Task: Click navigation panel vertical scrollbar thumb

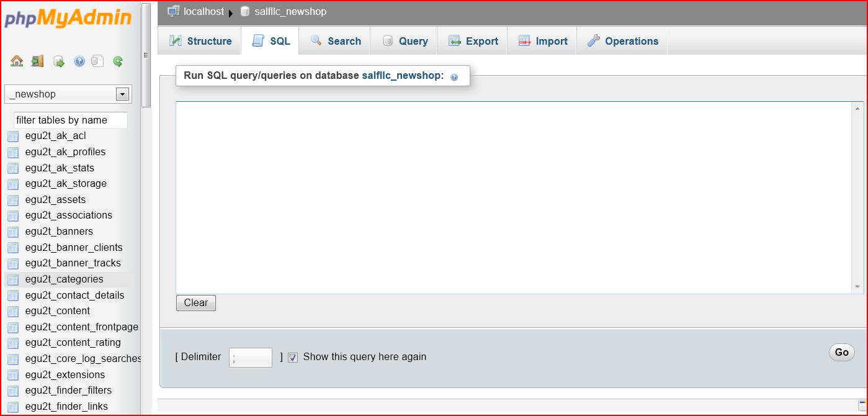Action: tap(146, 56)
